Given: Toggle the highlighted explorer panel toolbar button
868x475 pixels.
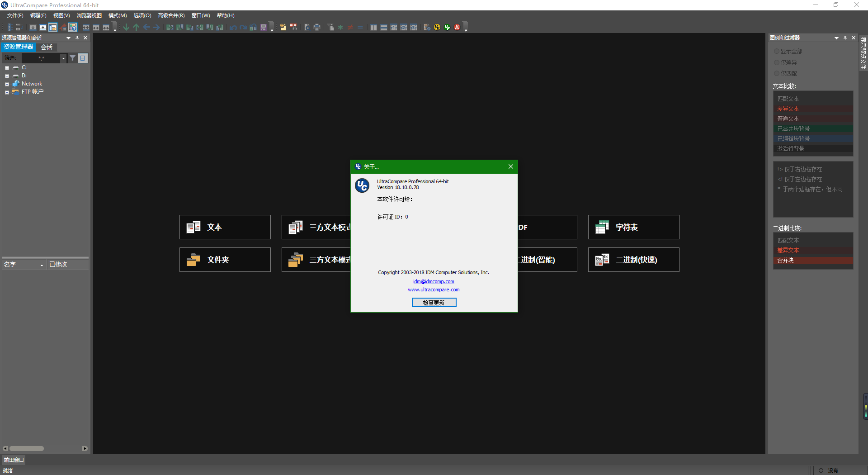Looking at the screenshot, I should click(53, 27).
